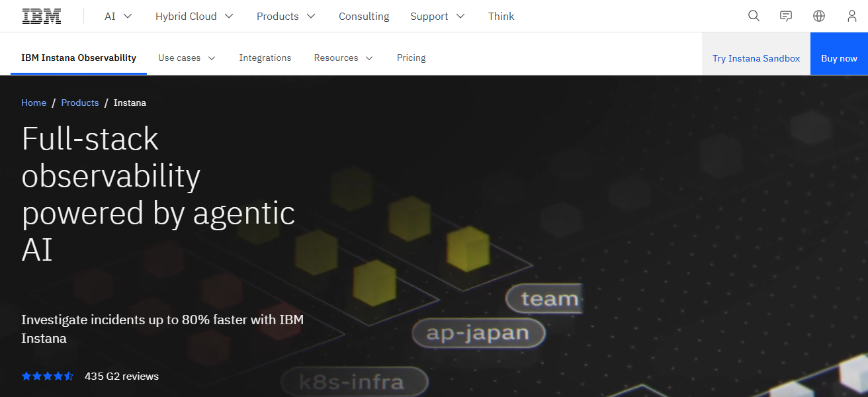Open the Resources dropdown
Image resolution: width=868 pixels, height=397 pixels.
click(343, 58)
